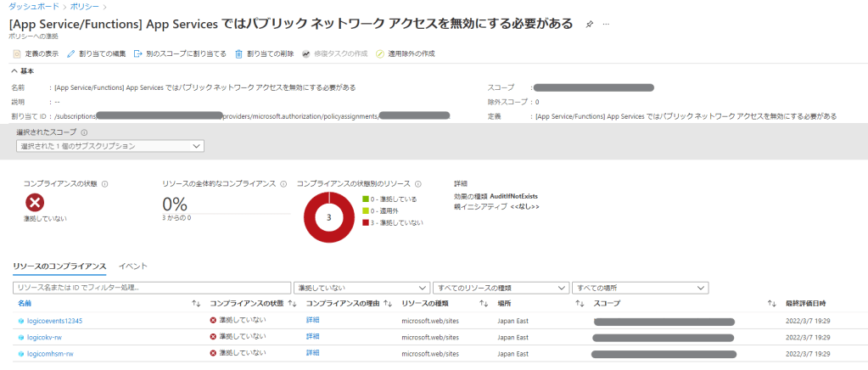Sort by the 名前 column sort arrows

click(196, 304)
